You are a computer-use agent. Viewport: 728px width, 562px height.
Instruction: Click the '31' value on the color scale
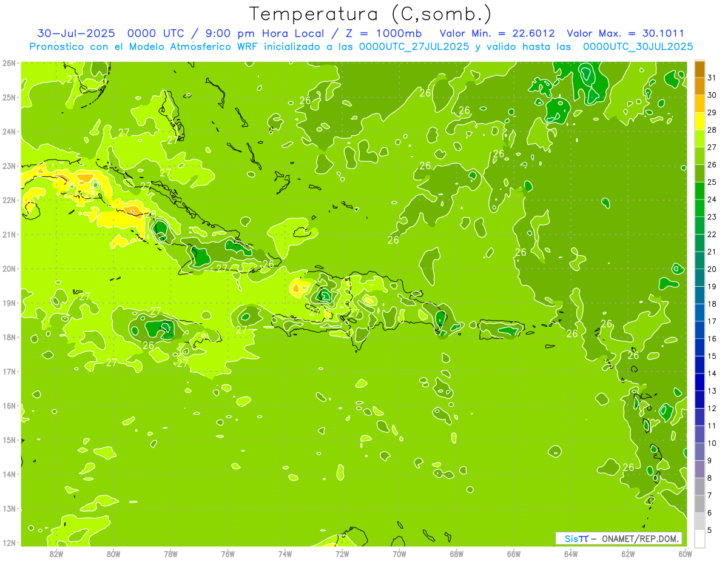click(x=712, y=77)
